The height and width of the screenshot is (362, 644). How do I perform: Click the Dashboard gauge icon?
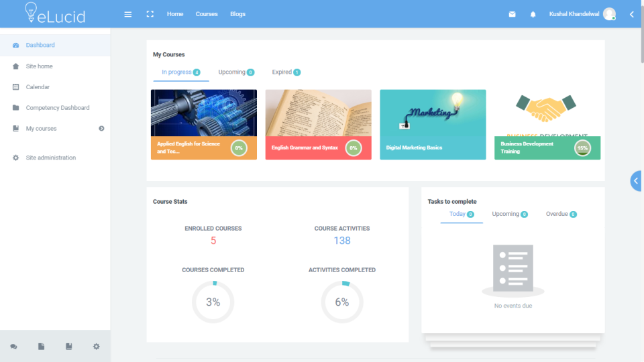pyautogui.click(x=15, y=45)
